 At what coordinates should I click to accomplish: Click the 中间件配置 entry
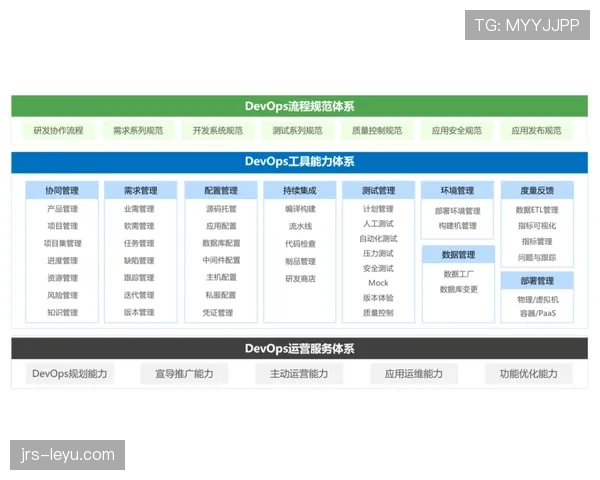coord(221,260)
